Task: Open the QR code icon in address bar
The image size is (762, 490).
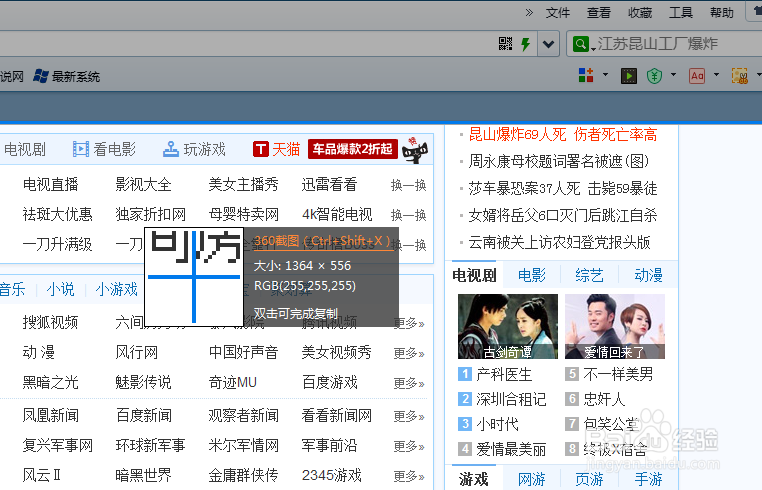Action: coord(505,44)
